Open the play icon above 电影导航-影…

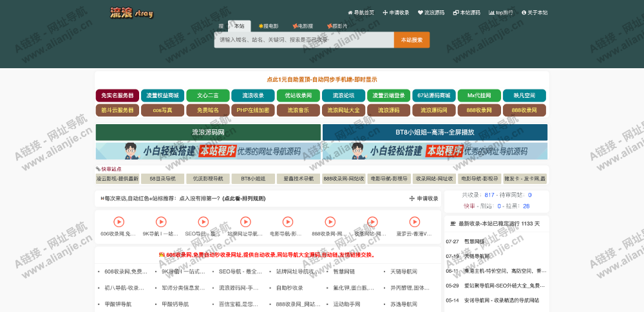coord(288,222)
